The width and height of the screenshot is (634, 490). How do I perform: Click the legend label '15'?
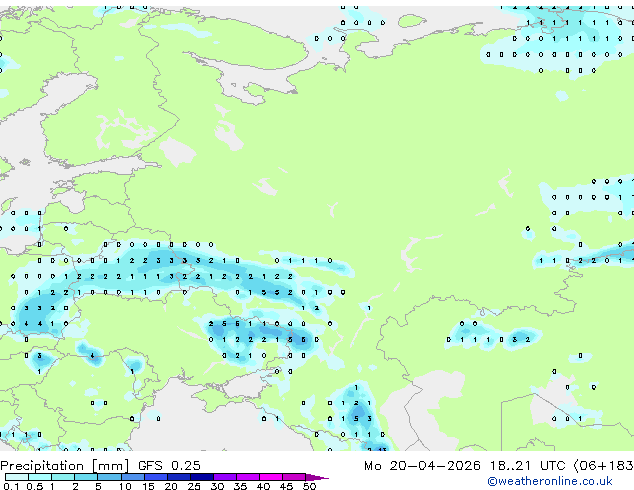coord(148,486)
